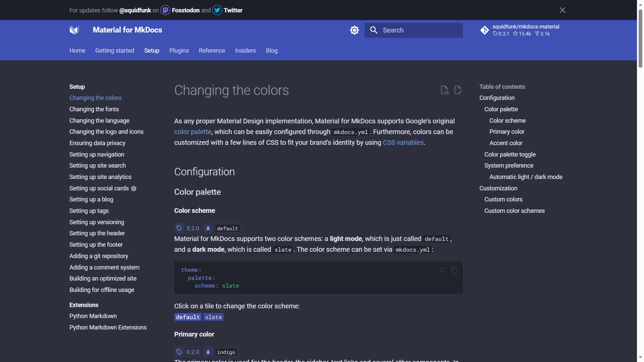644x362 pixels.
Task: Select the default color scheme tile
Action: tap(187, 317)
